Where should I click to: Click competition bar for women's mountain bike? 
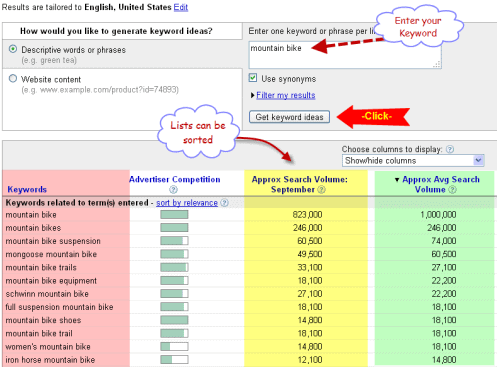click(x=174, y=346)
